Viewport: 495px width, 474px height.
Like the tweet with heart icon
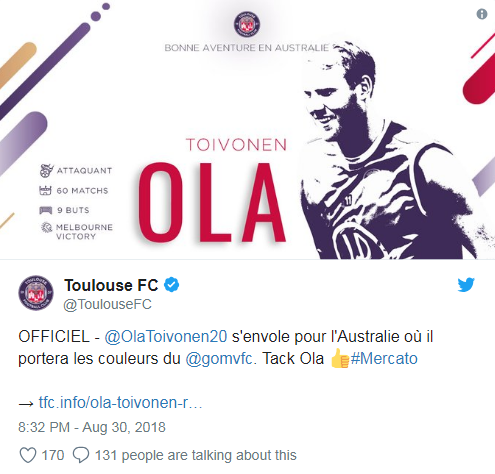[28, 455]
